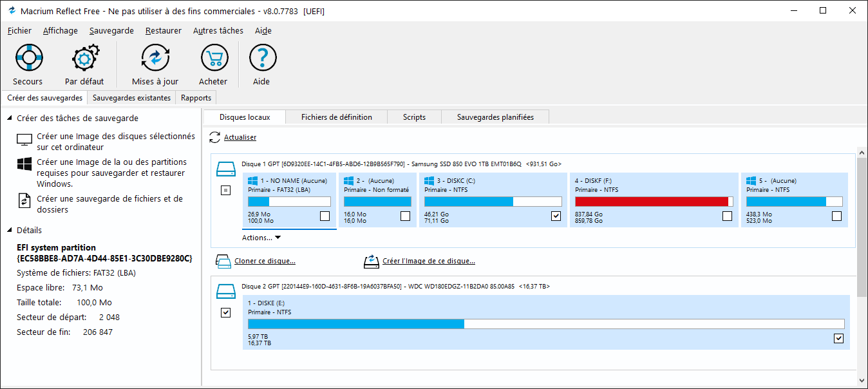Click the Créer l'Image de ce disque icon
Image resolution: width=868 pixels, height=389 pixels.
(x=372, y=261)
